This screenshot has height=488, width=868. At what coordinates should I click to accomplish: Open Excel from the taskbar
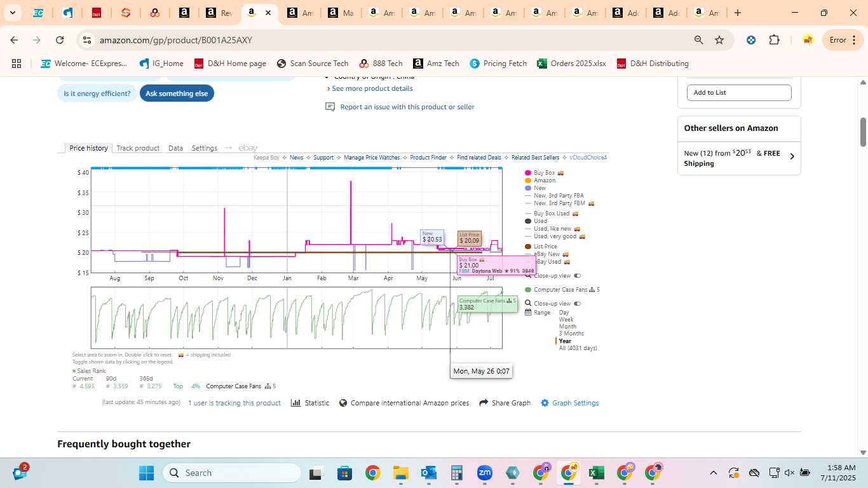(596, 473)
